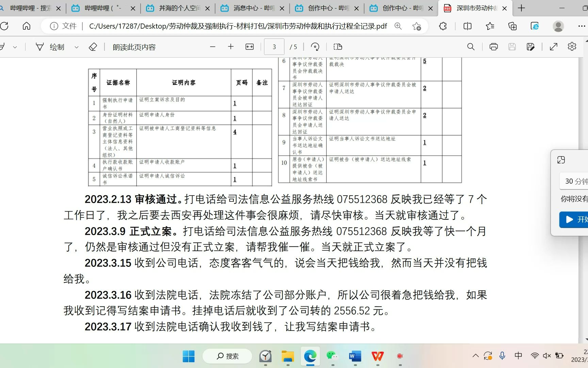Image resolution: width=588 pixels, height=368 pixels.
Task: Open zoom magnifier in address bar
Action: (398, 26)
